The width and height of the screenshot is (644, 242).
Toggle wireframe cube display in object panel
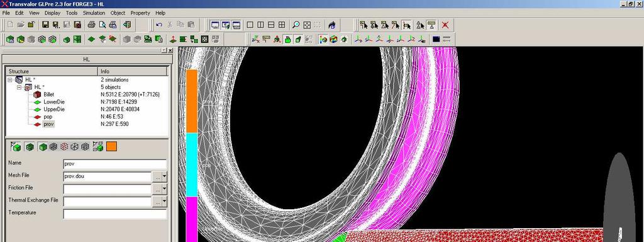[74, 146]
